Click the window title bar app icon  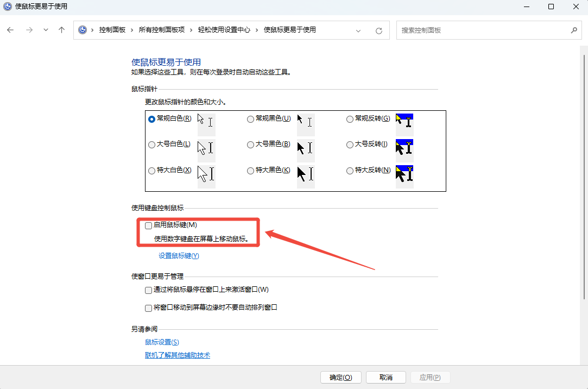7,7
